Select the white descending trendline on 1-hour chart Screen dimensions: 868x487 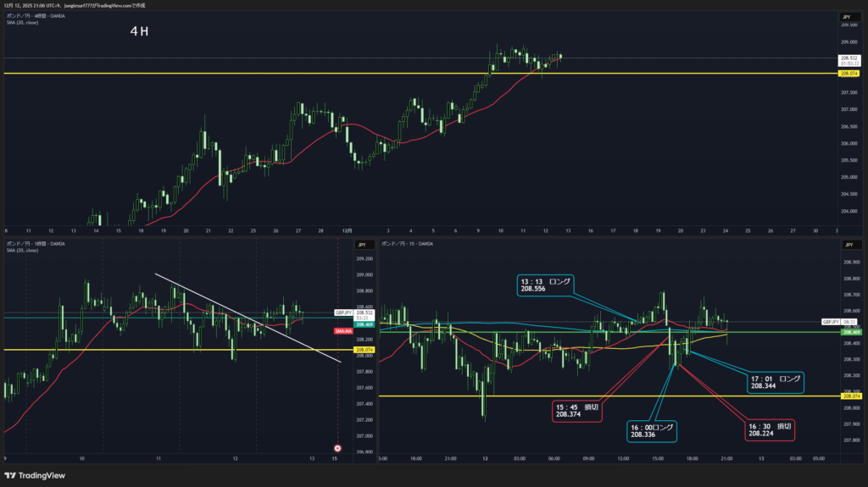pos(246,318)
